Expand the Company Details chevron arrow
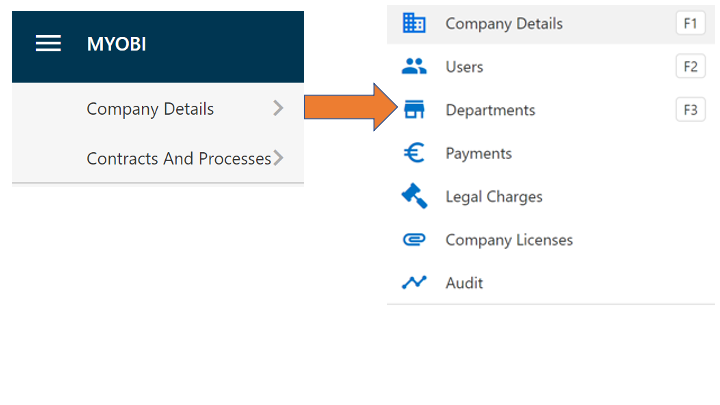Image resolution: width=720 pixels, height=405 pixels. 278,108
